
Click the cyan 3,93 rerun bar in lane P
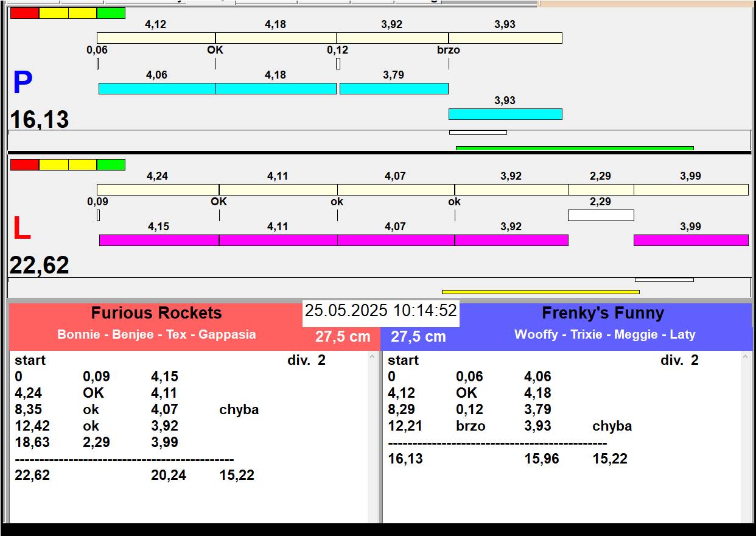click(505, 114)
